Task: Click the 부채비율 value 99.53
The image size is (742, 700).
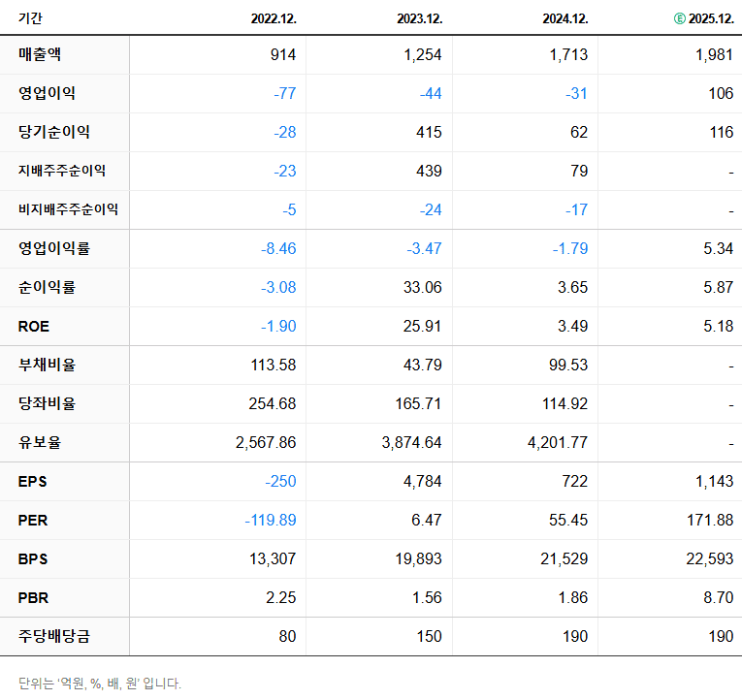Action: (x=568, y=366)
